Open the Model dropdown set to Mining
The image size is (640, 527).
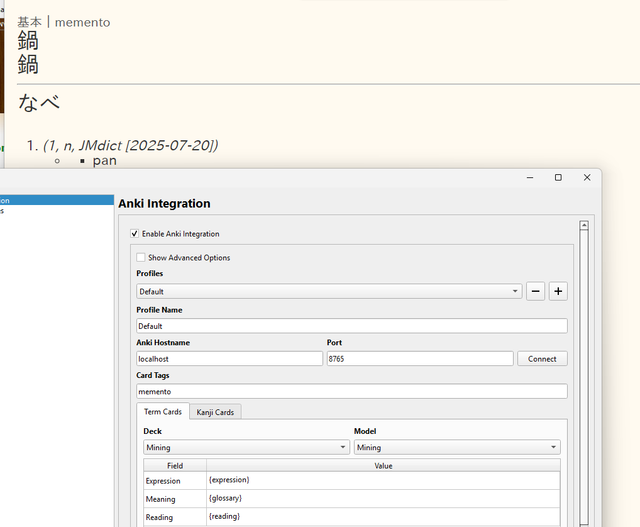457,447
